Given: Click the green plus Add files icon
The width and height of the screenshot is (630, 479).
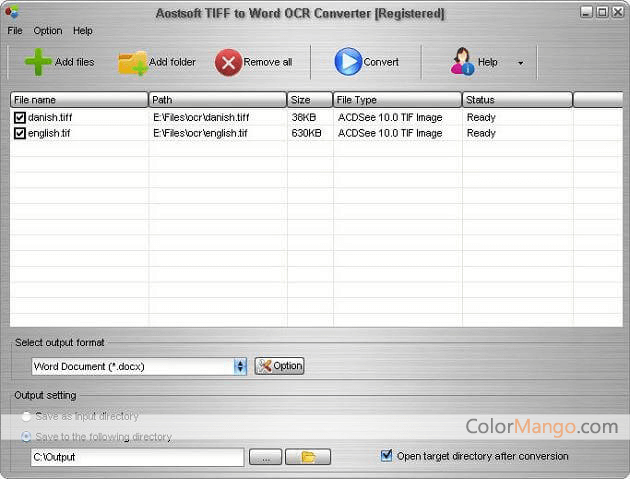Looking at the screenshot, I should tap(38, 62).
